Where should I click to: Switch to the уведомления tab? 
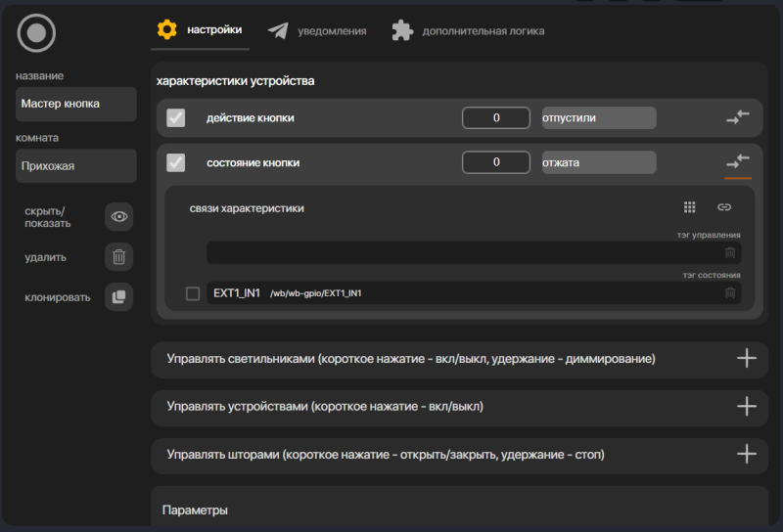click(317, 31)
